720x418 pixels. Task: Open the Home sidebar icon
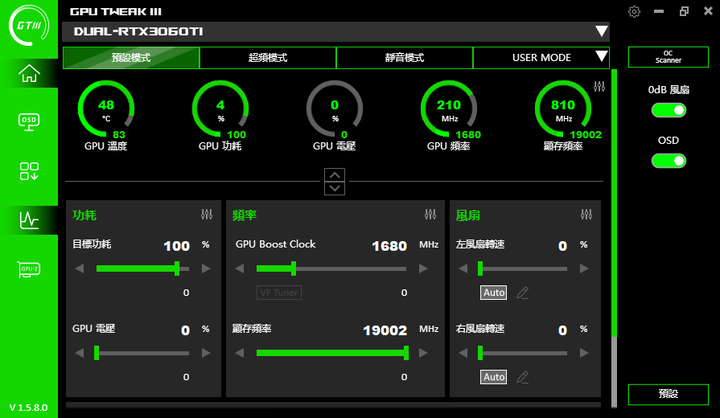[x=29, y=73]
